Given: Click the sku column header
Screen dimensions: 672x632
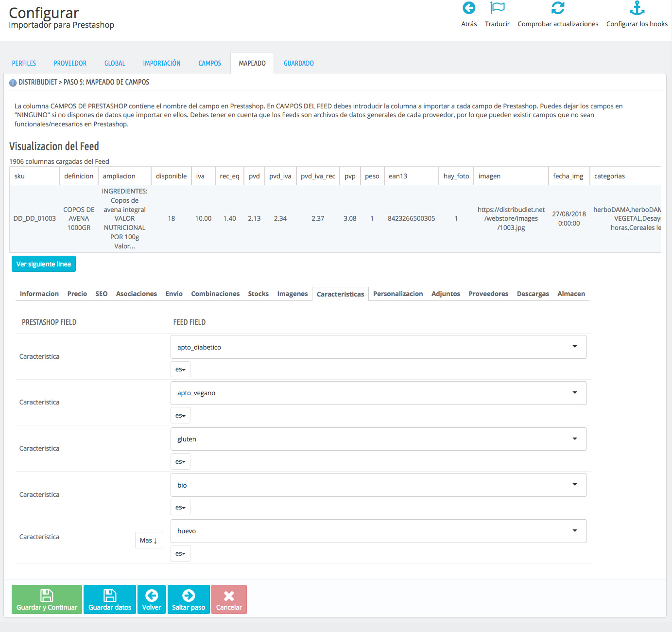Looking at the screenshot, I should pyautogui.click(x=34, y=176).
